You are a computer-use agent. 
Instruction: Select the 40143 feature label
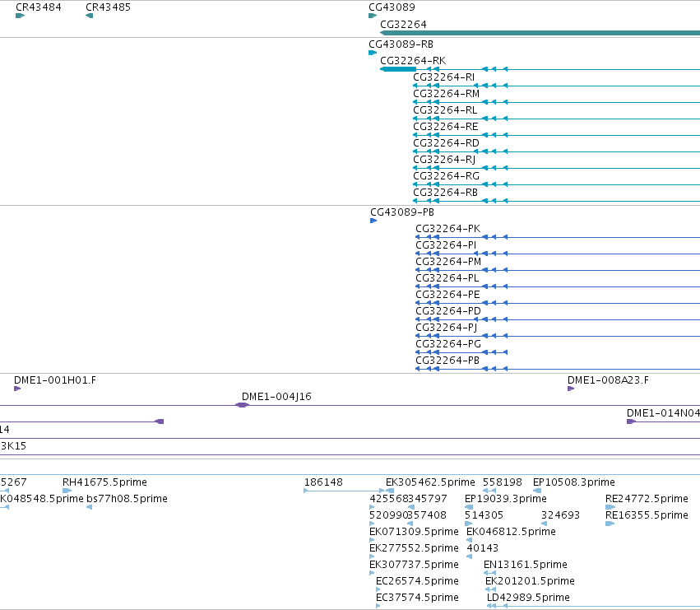point(482,548)
